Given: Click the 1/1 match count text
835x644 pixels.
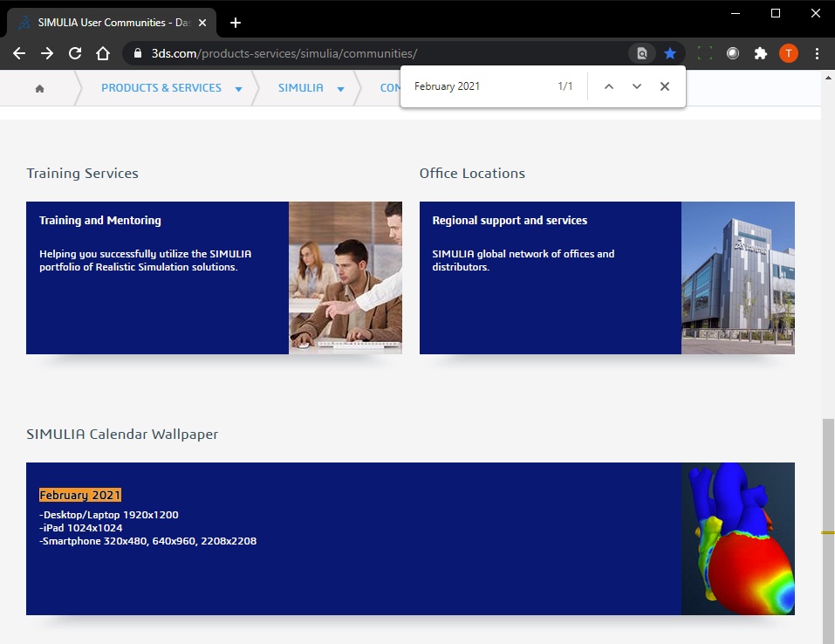Looking at the screenshot, I should 565,86.
